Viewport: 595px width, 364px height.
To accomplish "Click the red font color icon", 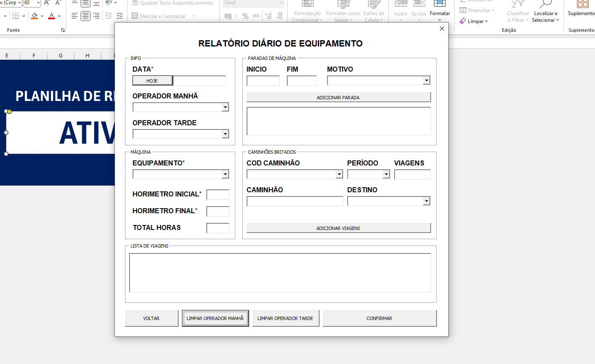I will (52, 16).
